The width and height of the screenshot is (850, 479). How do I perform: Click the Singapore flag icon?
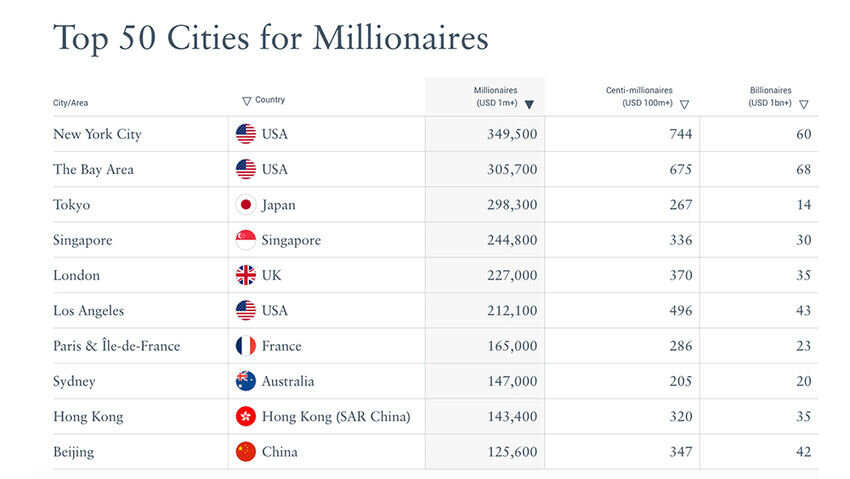245,240
